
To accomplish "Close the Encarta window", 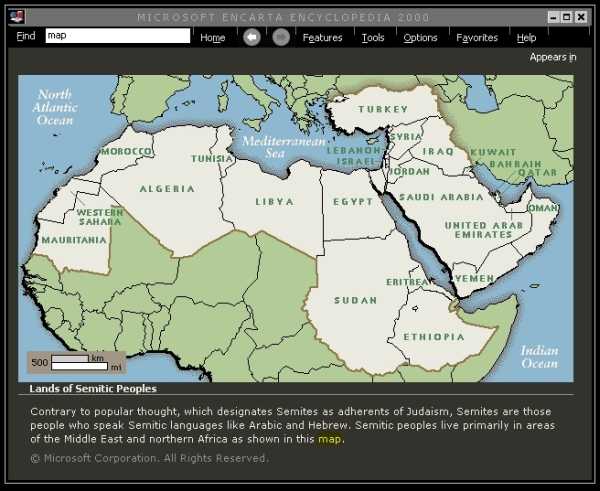I will coord(581,17).
